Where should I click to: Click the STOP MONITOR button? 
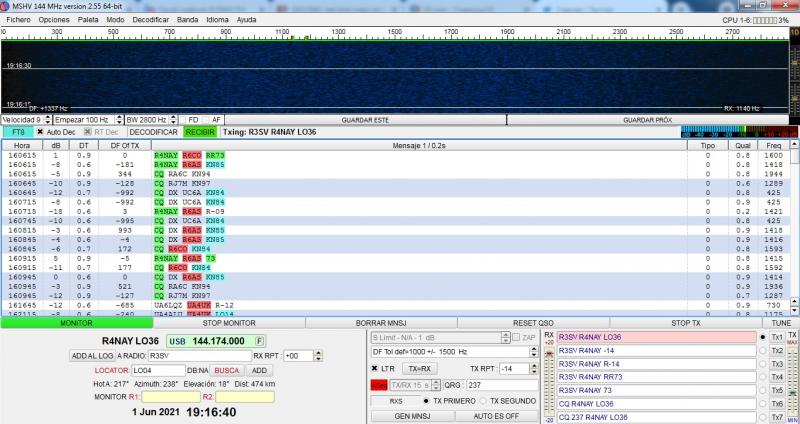tap(228, 323)
